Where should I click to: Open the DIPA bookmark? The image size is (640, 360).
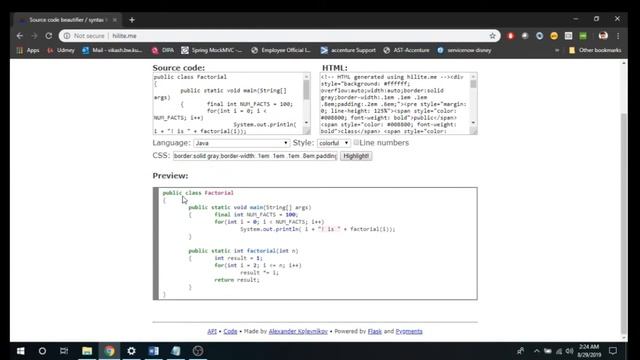[163, 50]
